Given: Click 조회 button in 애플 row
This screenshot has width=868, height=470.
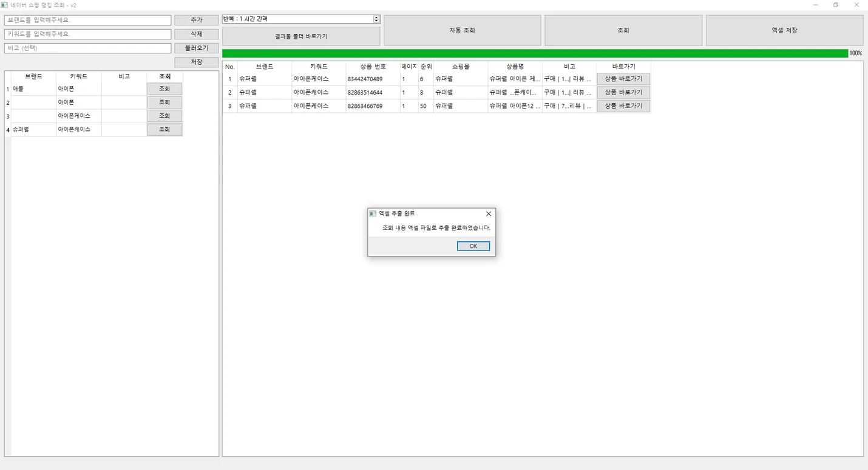Looking at the screenshot, I should point(164,89).
